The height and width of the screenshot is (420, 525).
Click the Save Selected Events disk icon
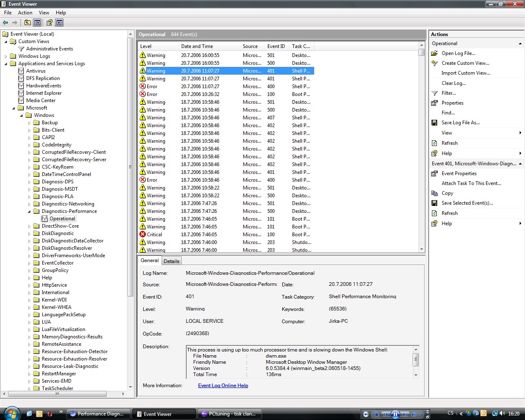pyautogui.click(x=434, y=203)
